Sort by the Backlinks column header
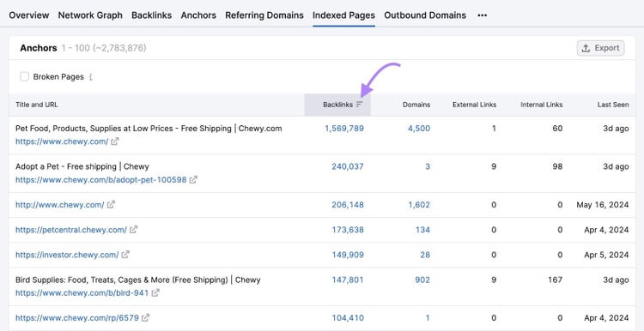 337,105
